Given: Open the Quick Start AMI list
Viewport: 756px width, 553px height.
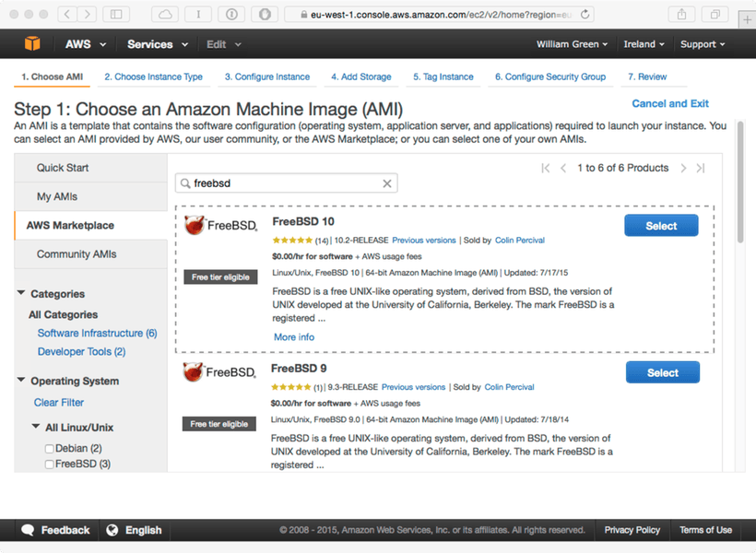Looking at the screenshot, I should 91,168.
